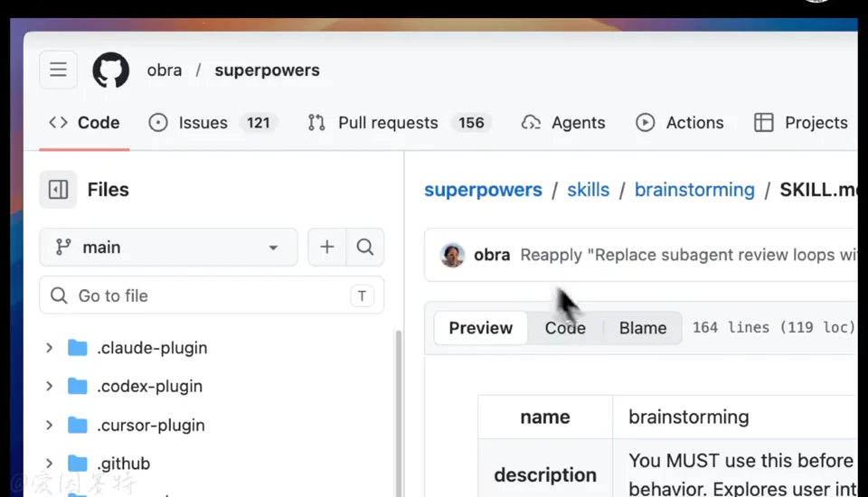The image size is (868, 497).
Task: Expand the .cursor-plugin folder chevron
Action: pos(49,425)
